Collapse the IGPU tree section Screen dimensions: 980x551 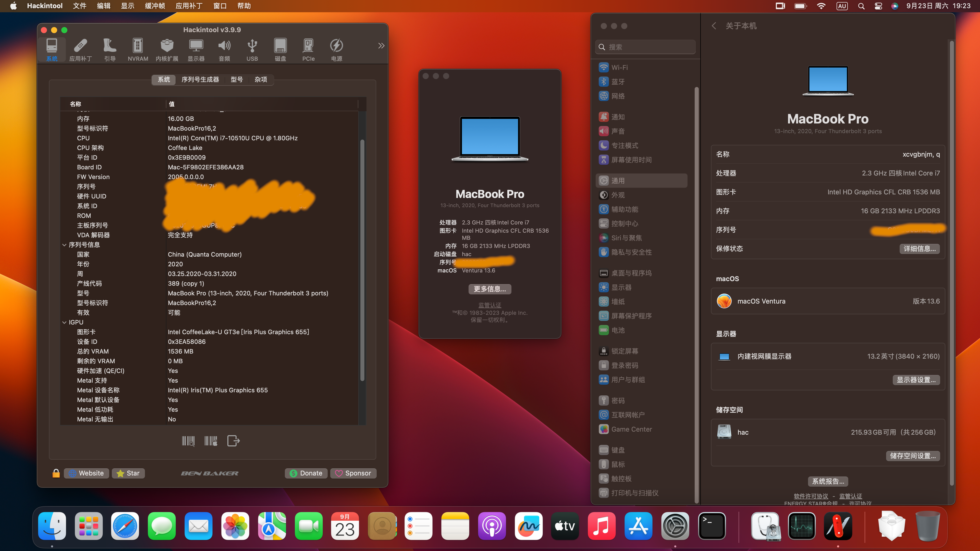tap(64, 322)
